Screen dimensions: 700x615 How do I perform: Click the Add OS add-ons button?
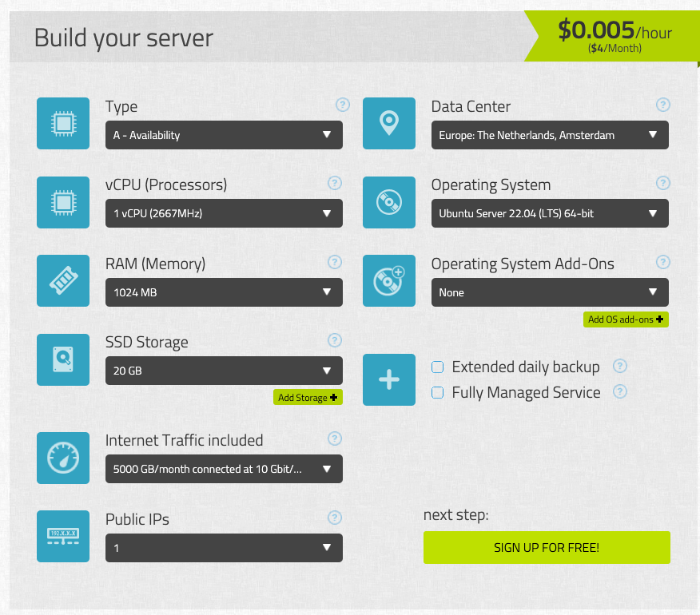click(626, 319)
